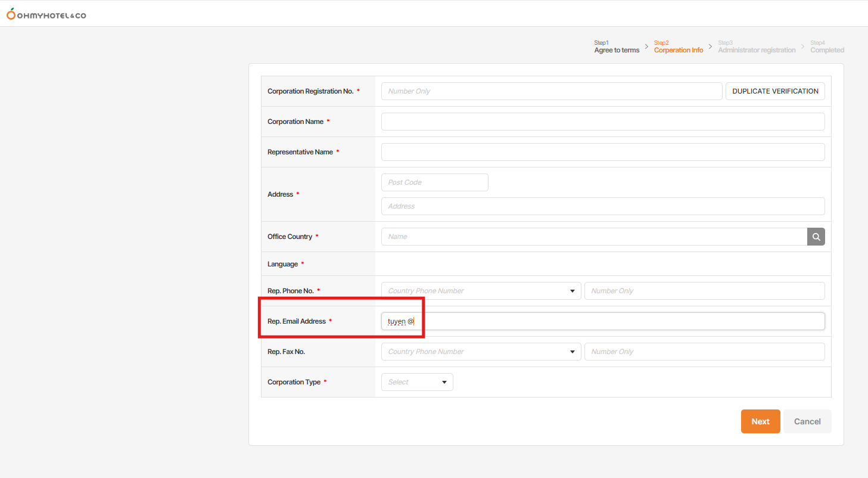Open Rep. Phone country code dropdown
This screenshot has width=868, height=478.
tap(481, 291)
